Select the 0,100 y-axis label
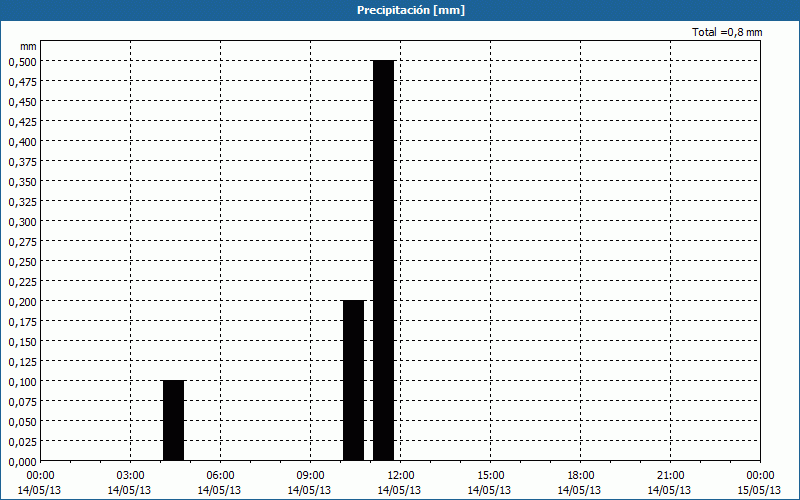The image size is (800, 500). click(x=22, y=382)
